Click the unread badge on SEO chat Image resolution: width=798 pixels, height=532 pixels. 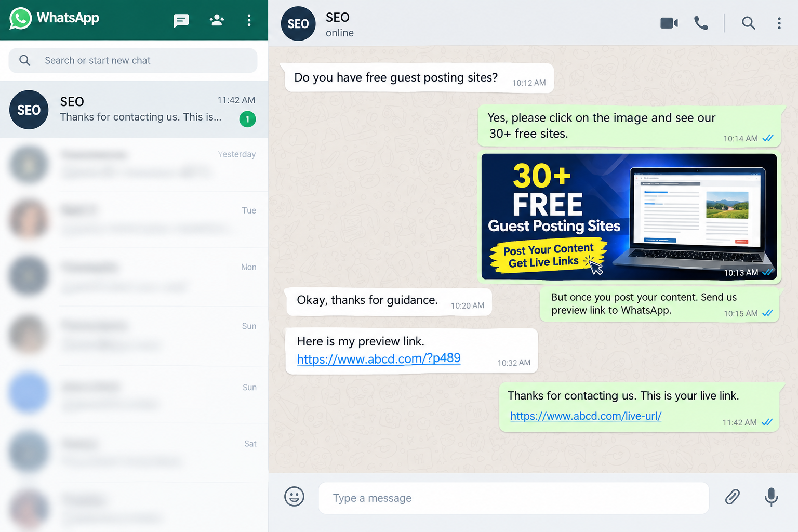pyautogui.click(x=247, y=119)
